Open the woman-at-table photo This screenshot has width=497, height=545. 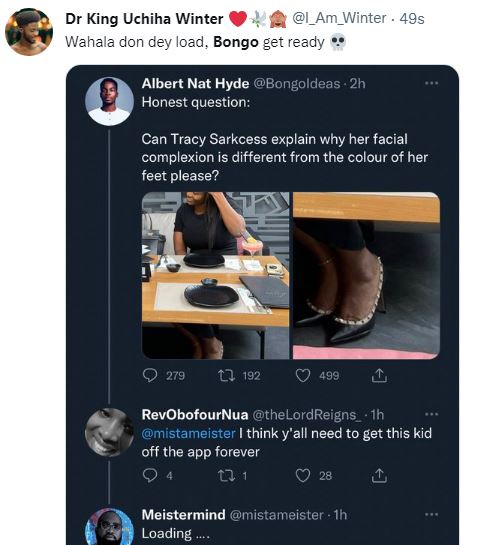coord(215,276)
